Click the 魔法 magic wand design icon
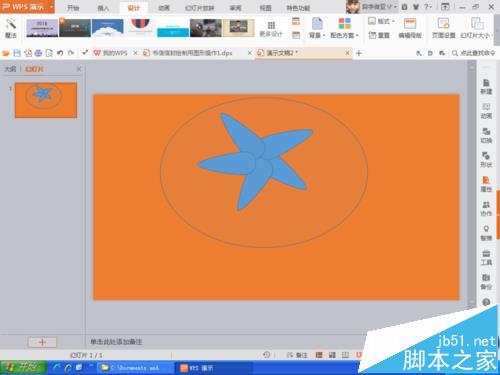 (x=11, y=28)
